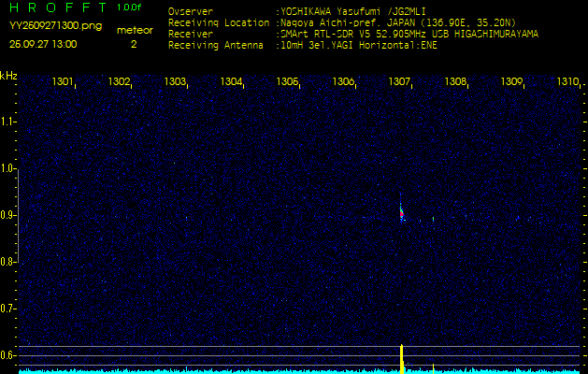The width and height of the screenshot is (588, 374).
Task: Click the yellow meteor label
Action: tap(133, 30)
